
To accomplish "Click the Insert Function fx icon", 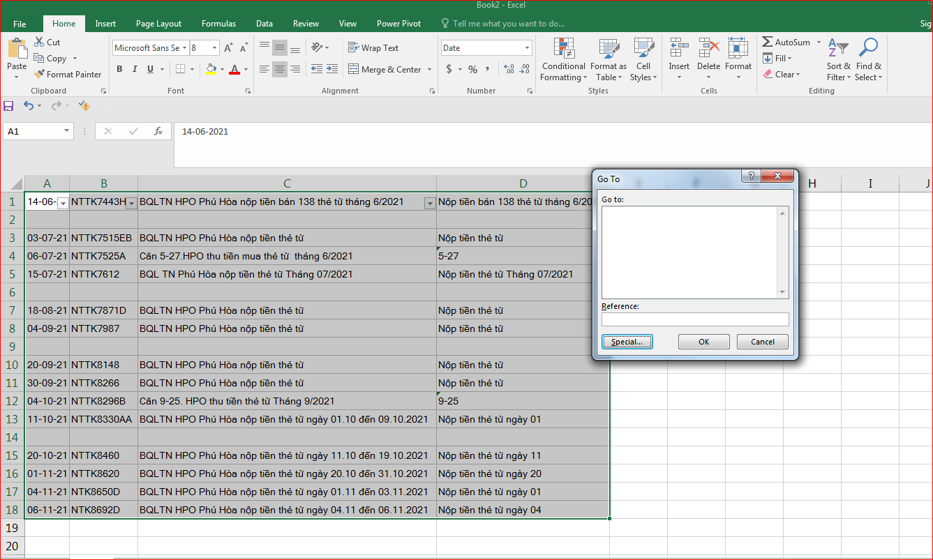I will point(158,131).
